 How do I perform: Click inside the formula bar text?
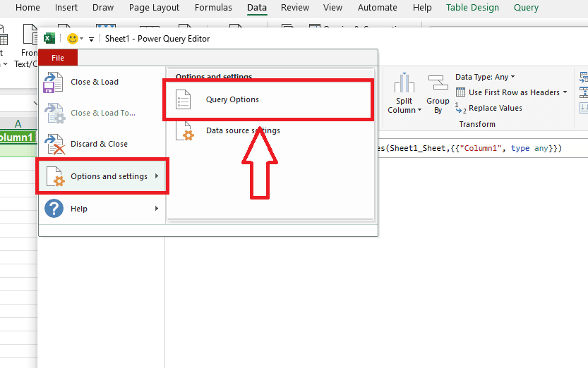pos(469,148)
